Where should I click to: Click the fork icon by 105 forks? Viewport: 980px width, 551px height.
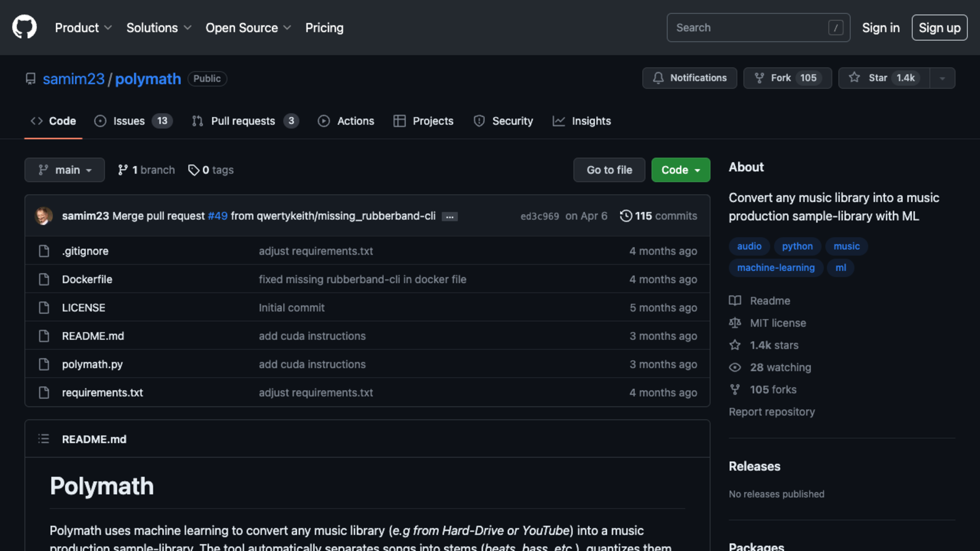[735, 389]
